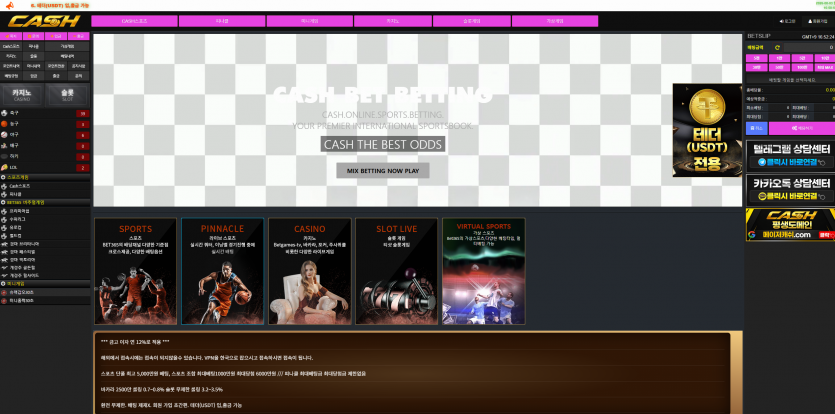Open the SPORTS game card
Screen dimensions: 835x414
click(x=135, y=271)
